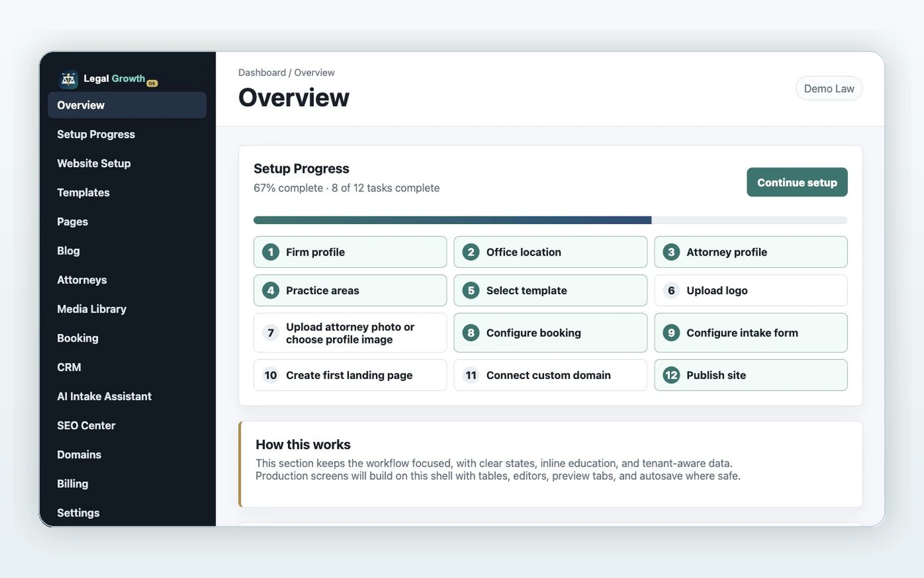
Task: Open the Publish site task card
Action: click(751, 376)
